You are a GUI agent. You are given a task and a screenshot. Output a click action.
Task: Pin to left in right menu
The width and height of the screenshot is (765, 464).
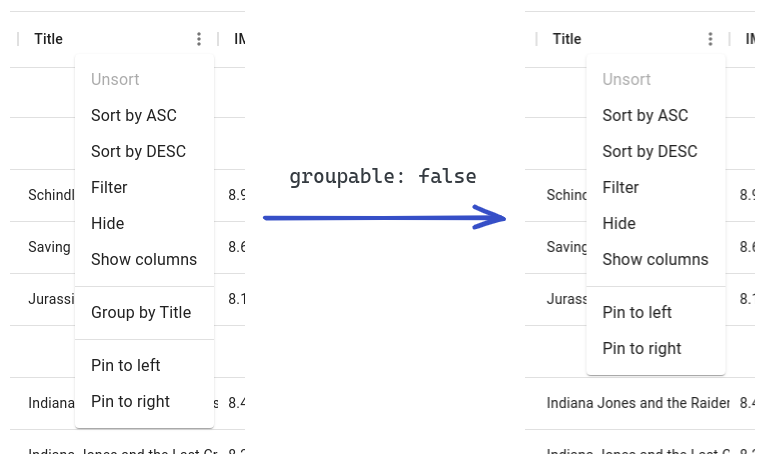[x=637, y=312]
